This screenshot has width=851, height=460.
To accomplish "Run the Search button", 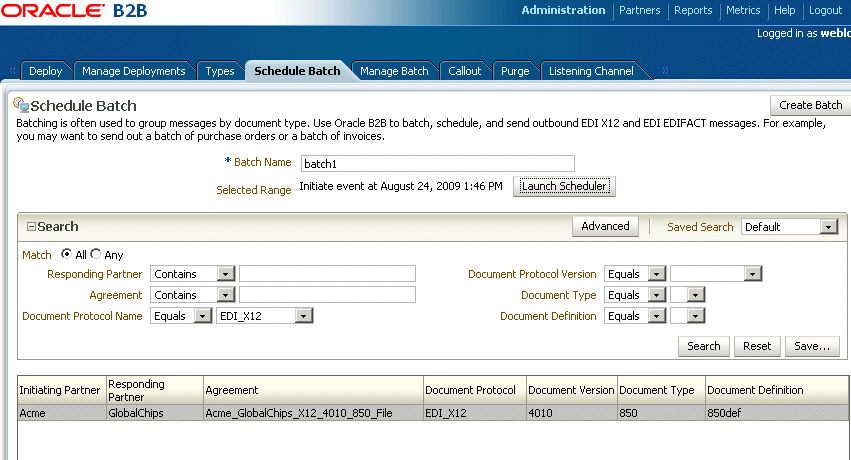I will (x=703, y=346).
